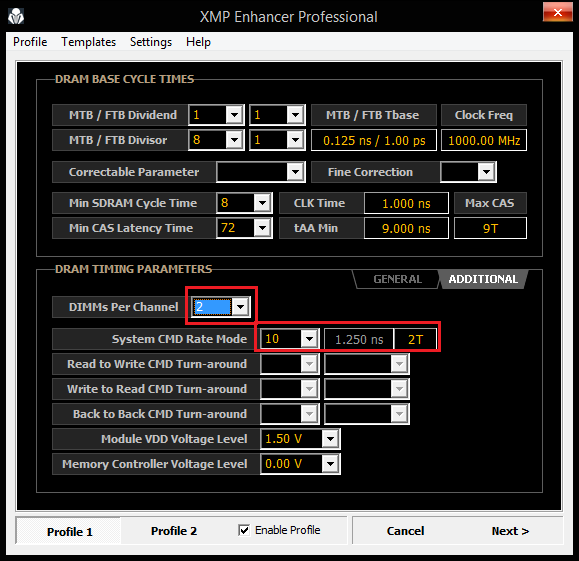579x561 pixels.
Task: Expand Memory Controller Voltage Level dropdown
Action: 330,464
